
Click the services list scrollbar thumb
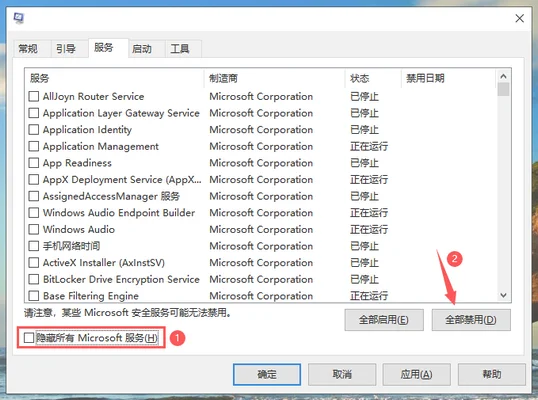[503, 89]
